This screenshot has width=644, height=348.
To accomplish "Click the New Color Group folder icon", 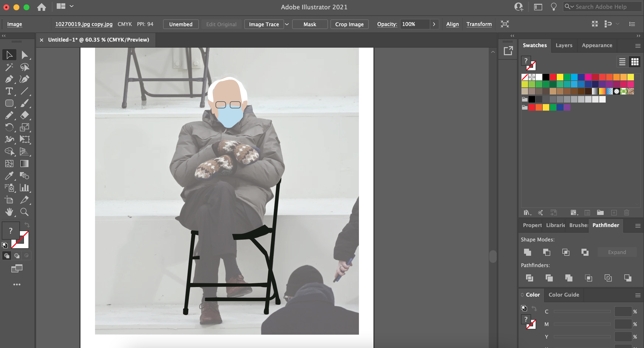I will click(x=600, y=213).
